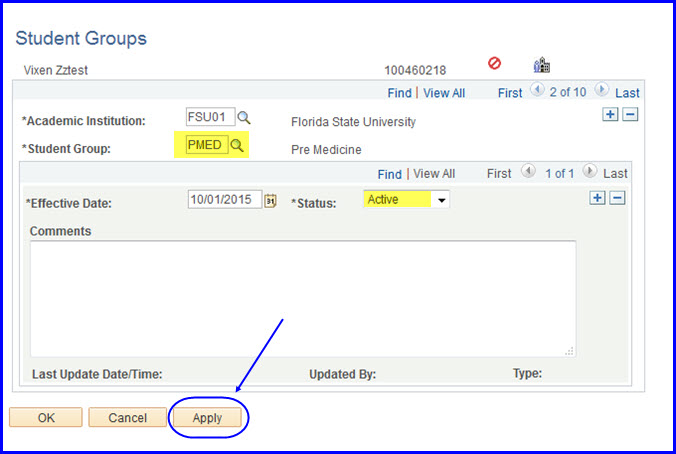Click inside the Comments text area
The height and width of the screenshot is (454, 676).
click(302, 298)
